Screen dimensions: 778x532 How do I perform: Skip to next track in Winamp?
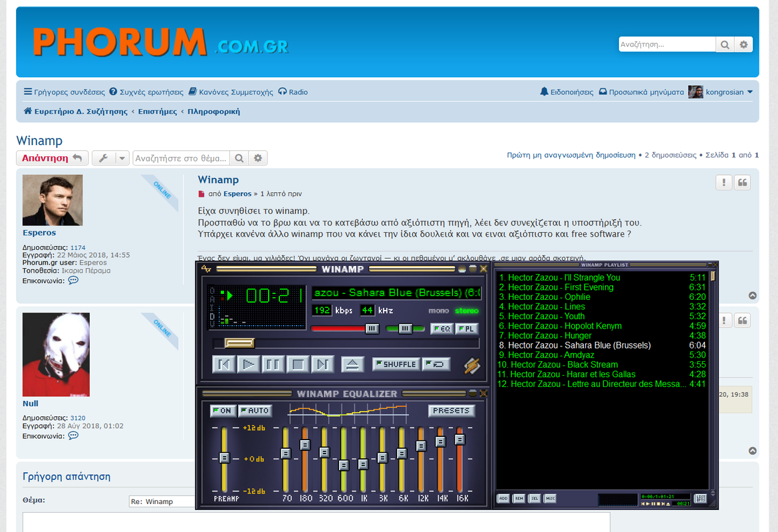(323, 365)
